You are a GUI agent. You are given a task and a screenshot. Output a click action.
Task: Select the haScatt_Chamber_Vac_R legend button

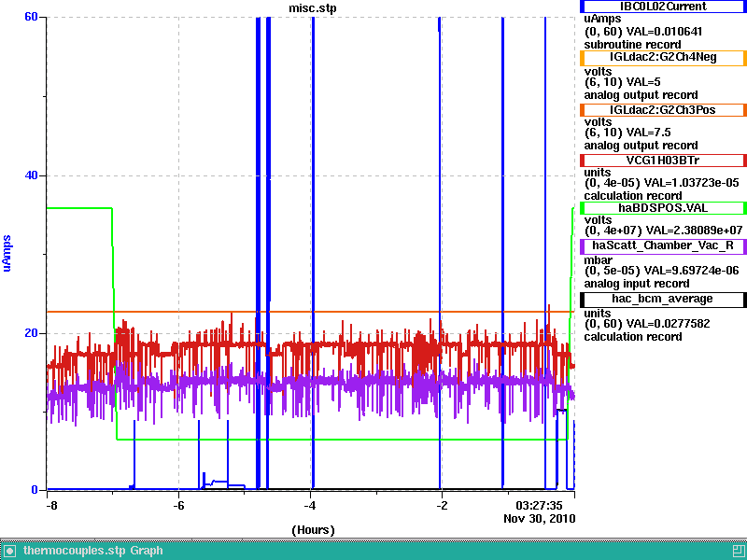click(663, 246)
